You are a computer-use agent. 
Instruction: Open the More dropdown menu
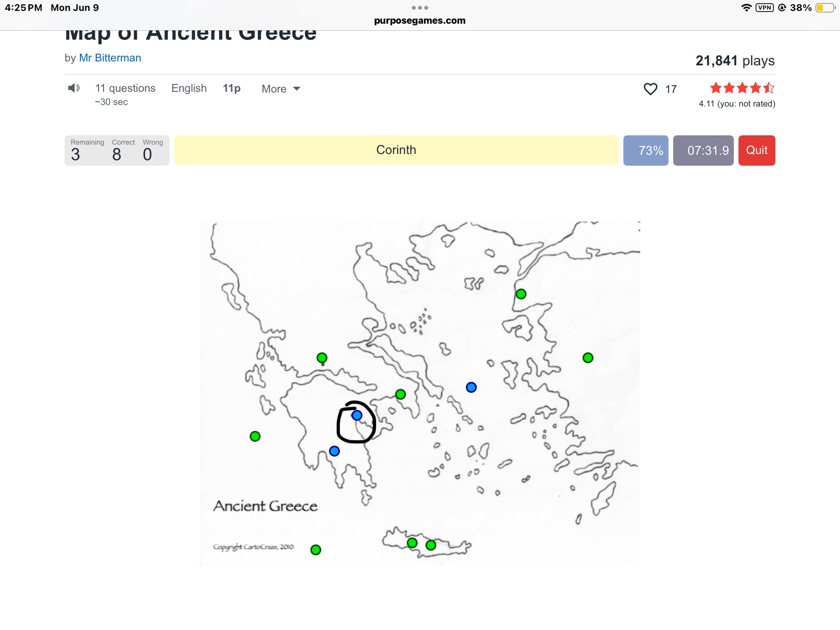point(281,89)
